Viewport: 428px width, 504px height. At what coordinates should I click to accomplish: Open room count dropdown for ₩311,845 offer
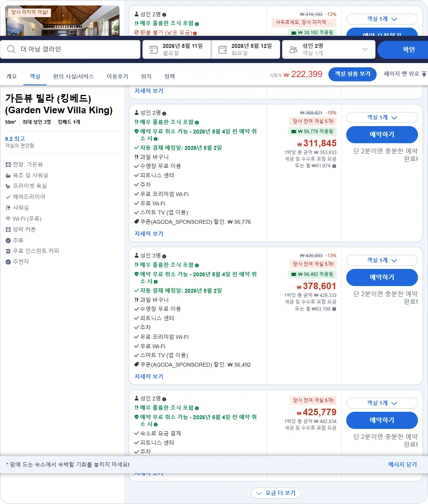(382, 118)
